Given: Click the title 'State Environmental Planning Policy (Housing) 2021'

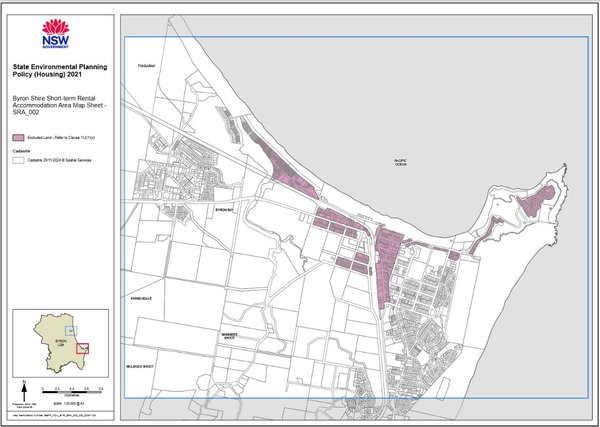Looking at the screenshot, I should click(59, 71).
